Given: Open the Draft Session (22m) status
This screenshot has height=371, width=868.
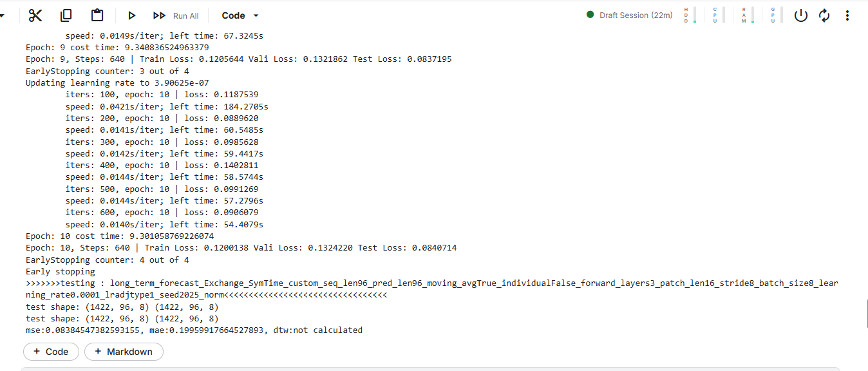Looking at the screenshot, I should [x=636, y=15].
